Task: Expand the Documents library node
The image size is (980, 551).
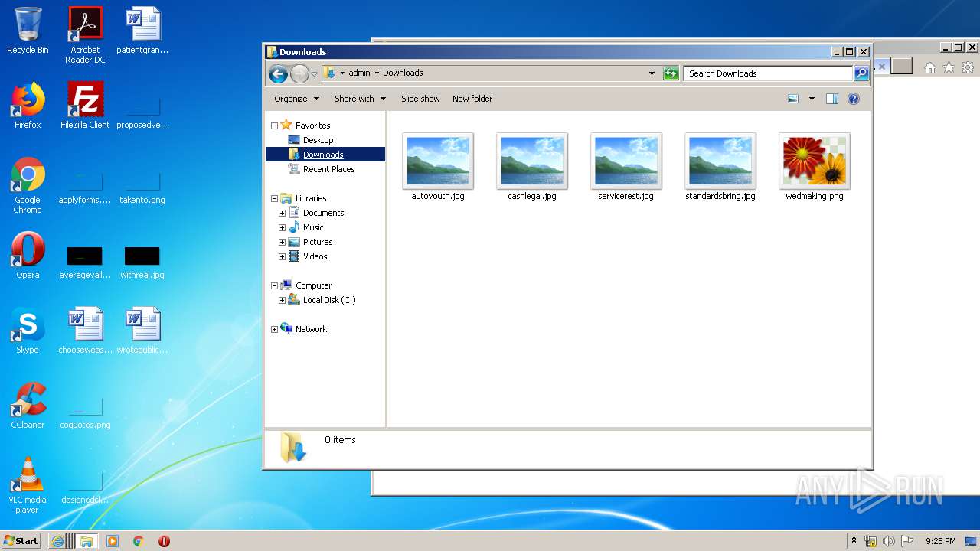Action: coord(282,213)
